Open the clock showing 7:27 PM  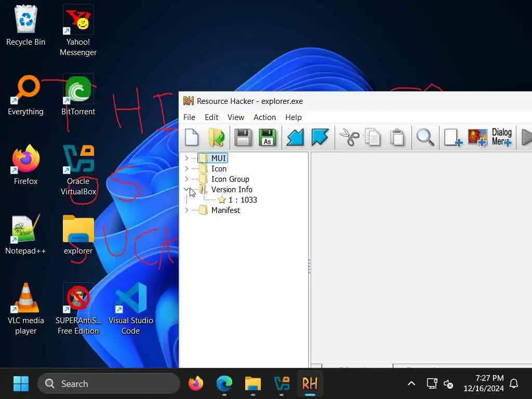click(x=484, y=383)
